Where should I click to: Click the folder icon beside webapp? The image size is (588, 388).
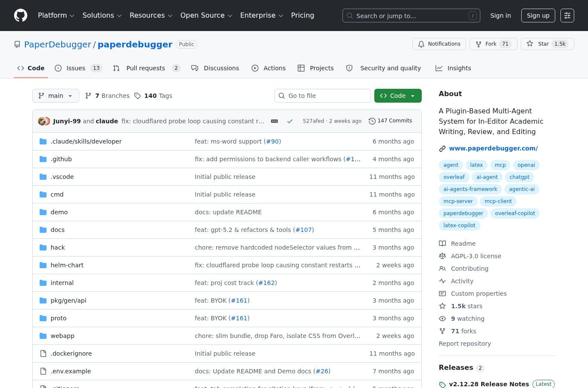(x=43, y=336)
